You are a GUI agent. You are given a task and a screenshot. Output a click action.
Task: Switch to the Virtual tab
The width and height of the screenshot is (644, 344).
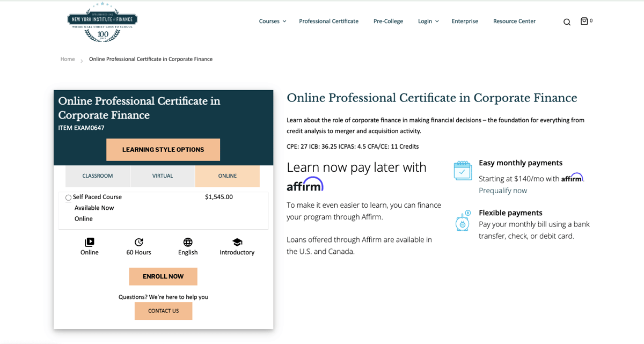[162, 175]
